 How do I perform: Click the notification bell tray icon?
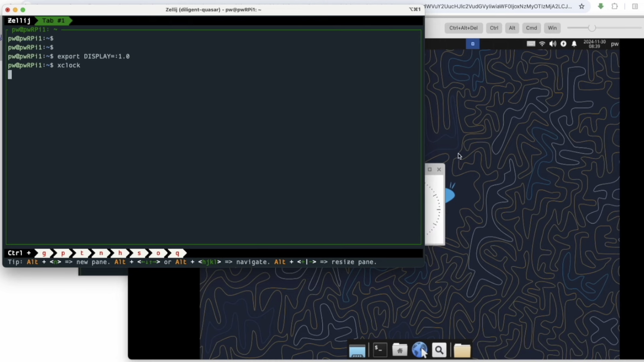574,44
